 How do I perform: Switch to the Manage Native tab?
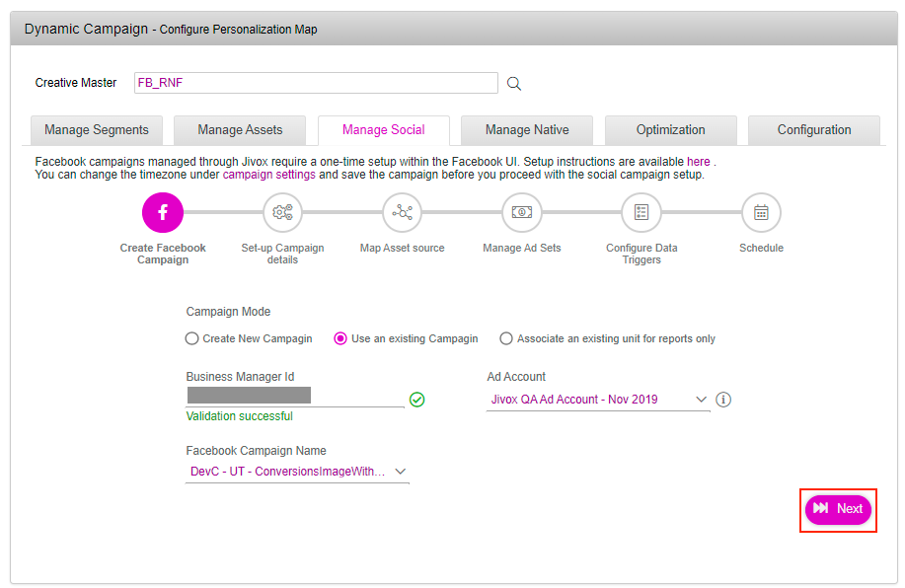(x=527, y=130)
